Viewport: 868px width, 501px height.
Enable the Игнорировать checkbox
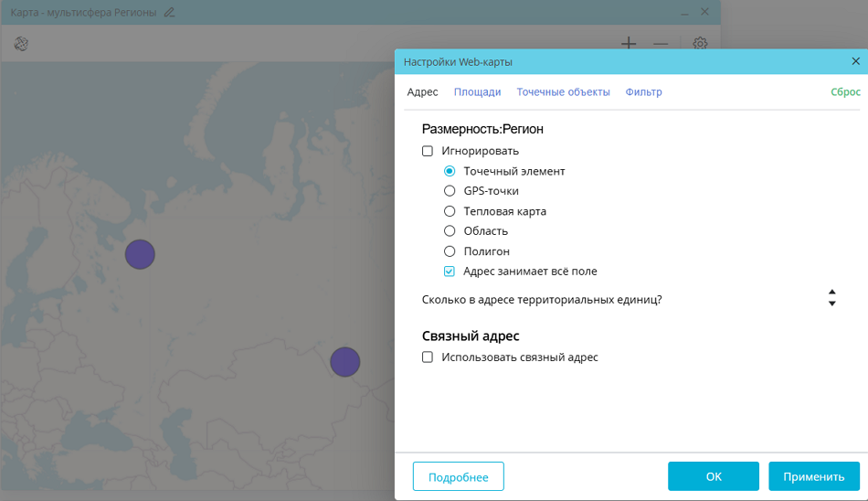click(428, 151)
